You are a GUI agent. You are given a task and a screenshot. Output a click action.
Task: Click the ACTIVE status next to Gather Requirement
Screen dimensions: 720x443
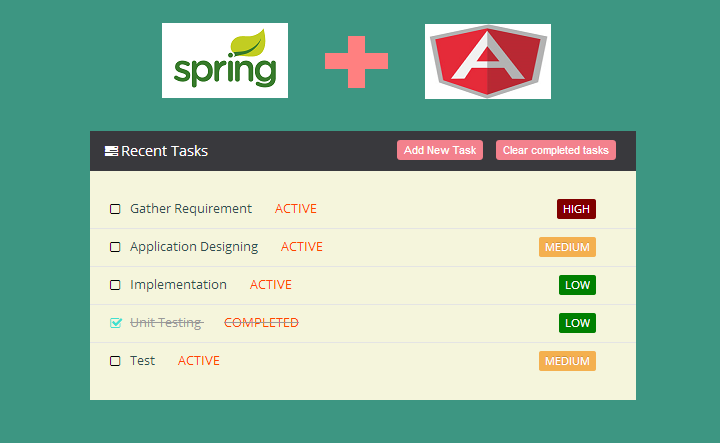click(296, 209)
